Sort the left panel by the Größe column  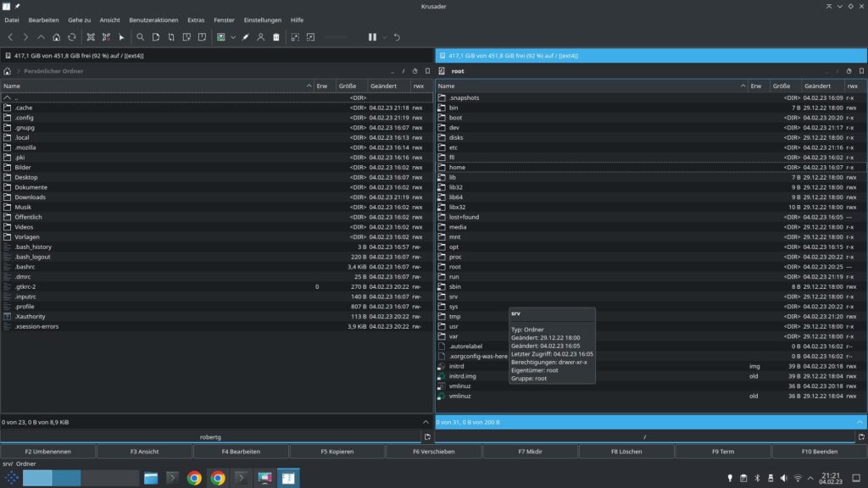[351, 86]
